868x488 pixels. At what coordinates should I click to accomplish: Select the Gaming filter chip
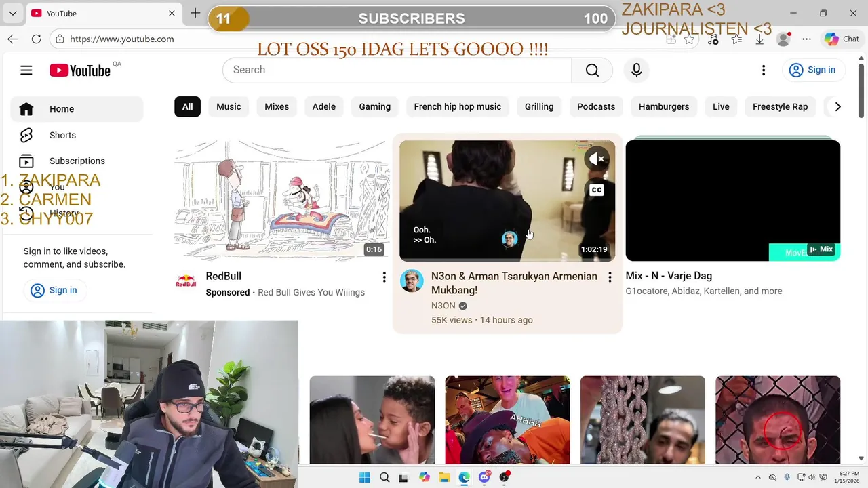pyautogui.click(x=374, y=106)
